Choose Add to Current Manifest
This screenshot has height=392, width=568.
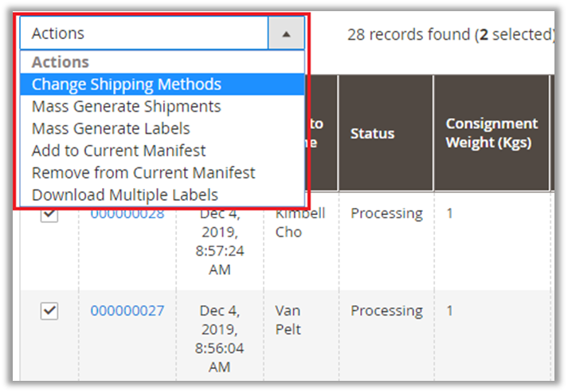(119, 151)
